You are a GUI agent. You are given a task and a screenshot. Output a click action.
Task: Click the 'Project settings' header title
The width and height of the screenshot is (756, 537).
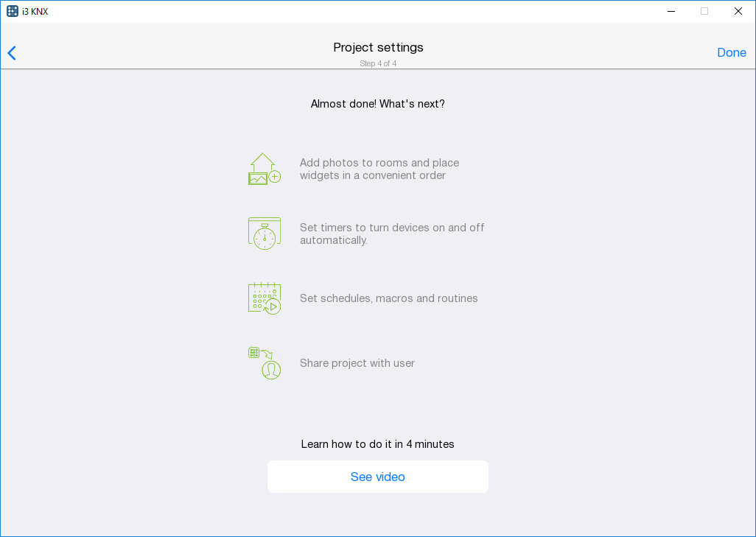pyautogui.click(x=378, y=47)
